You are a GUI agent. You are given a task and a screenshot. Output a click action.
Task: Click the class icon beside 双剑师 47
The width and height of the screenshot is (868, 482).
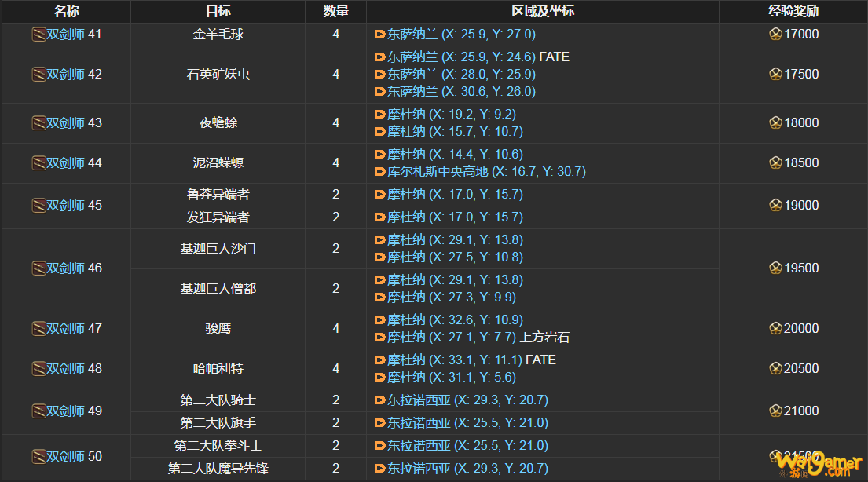tap(38, 329)
